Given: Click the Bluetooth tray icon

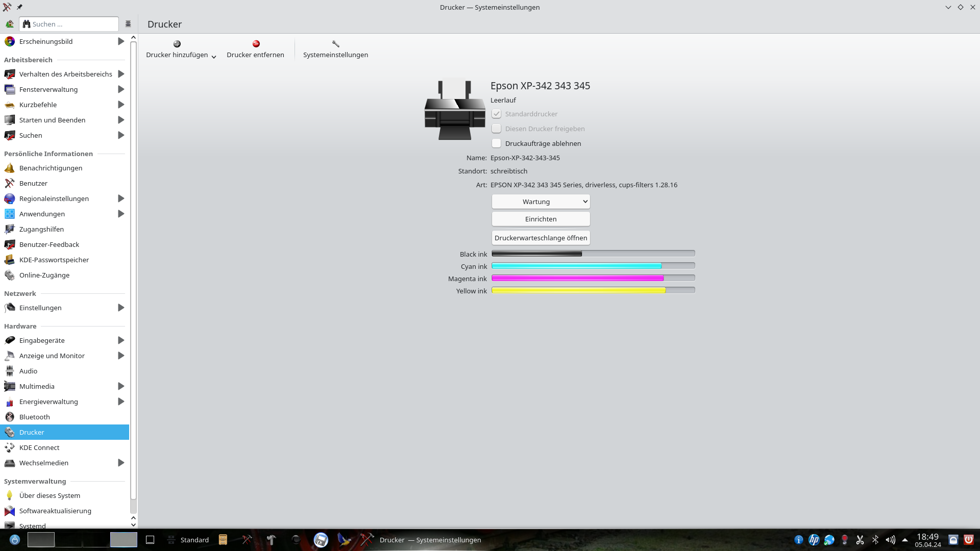Looking at the screenshot, I should pyautogui.click(x=875, y=540).
